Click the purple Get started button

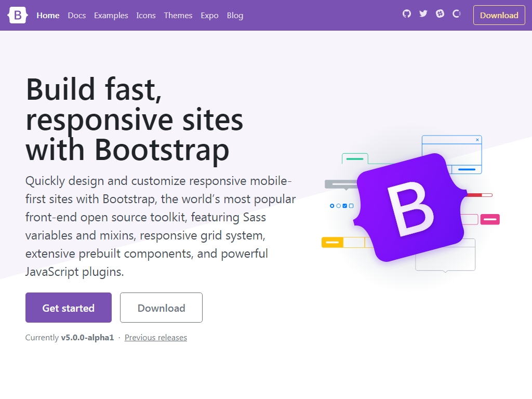click(69, 308)
